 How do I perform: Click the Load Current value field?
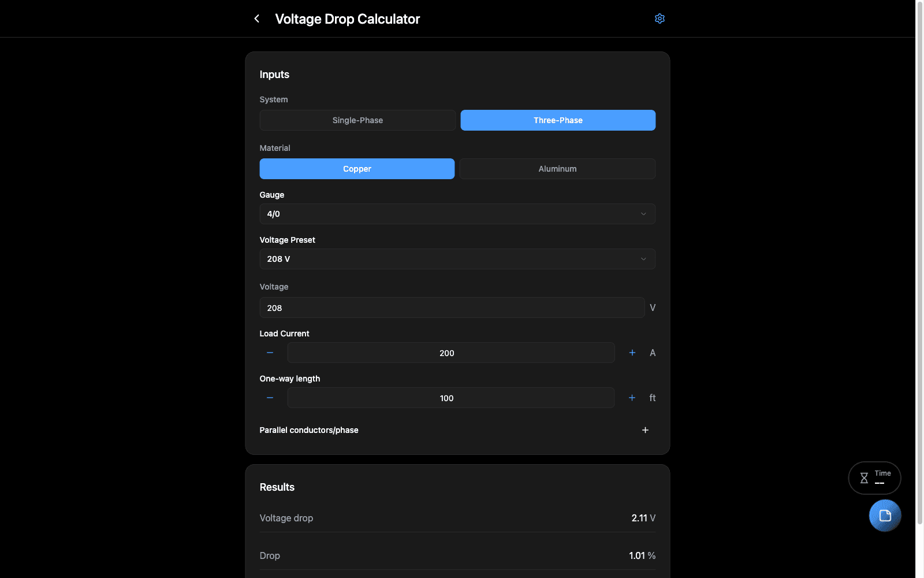pyautogui.click(x=451, y=353)
